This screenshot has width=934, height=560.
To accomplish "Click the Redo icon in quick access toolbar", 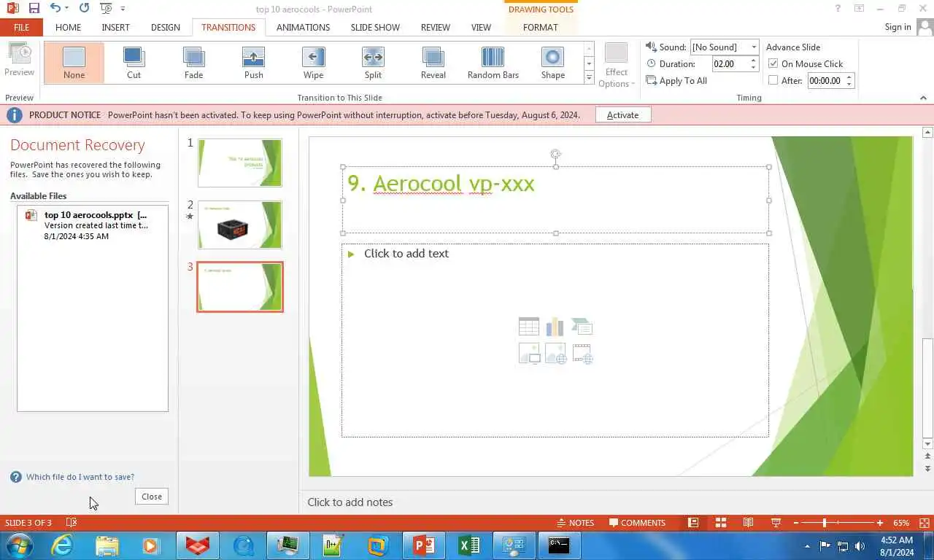I will 84,9.
